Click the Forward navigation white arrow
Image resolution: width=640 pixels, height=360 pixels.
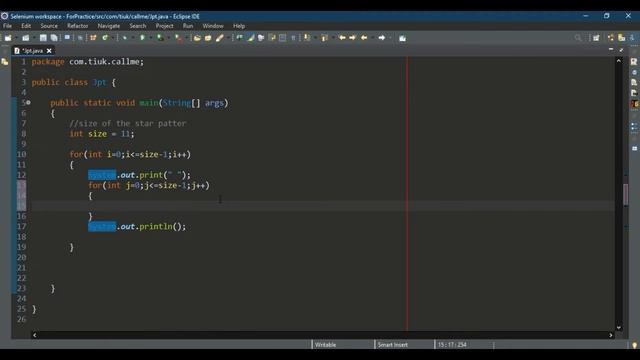pos(382,38)
